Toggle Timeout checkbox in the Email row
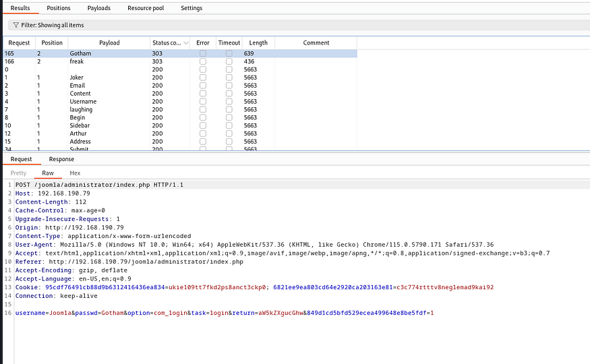 click(229, 86)
